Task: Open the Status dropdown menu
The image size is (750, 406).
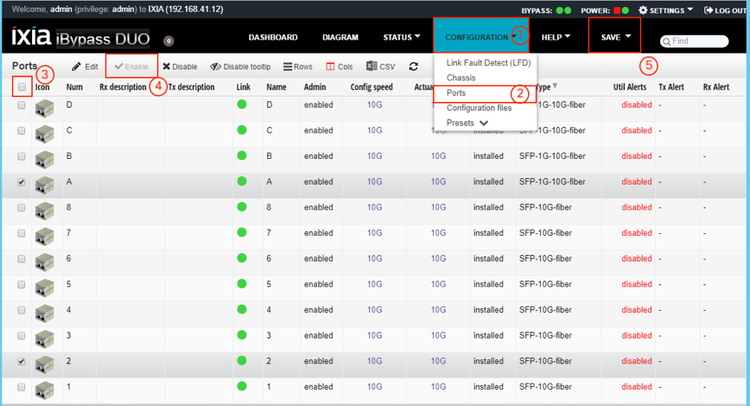Action: pyautogui.click(x=401, y=37)
